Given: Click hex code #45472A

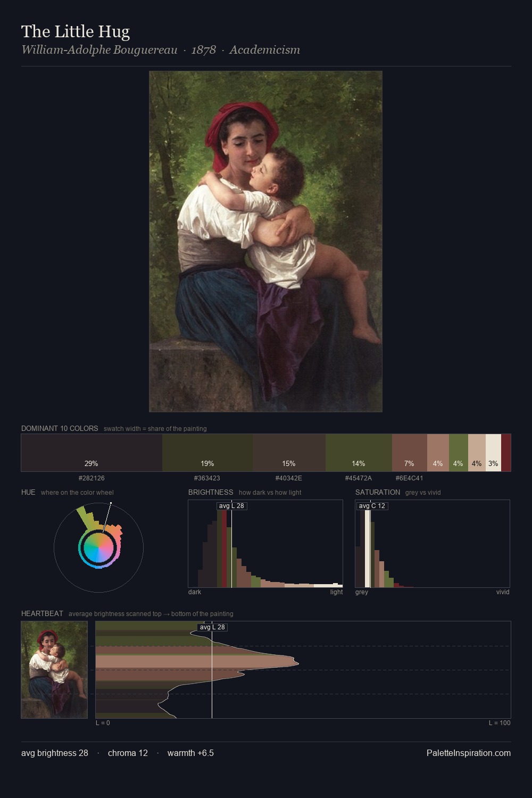Looking at the screenshot, I should 359,478.
